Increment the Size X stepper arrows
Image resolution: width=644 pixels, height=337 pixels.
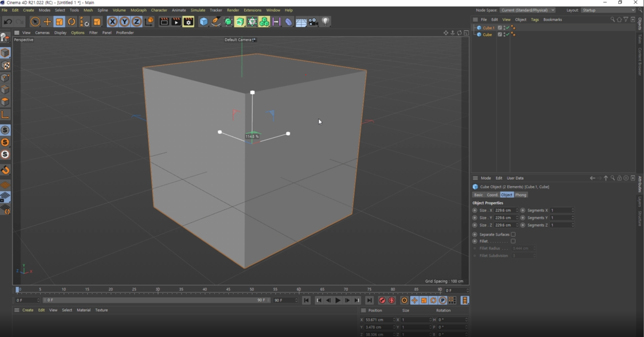[x=517, y=209]
